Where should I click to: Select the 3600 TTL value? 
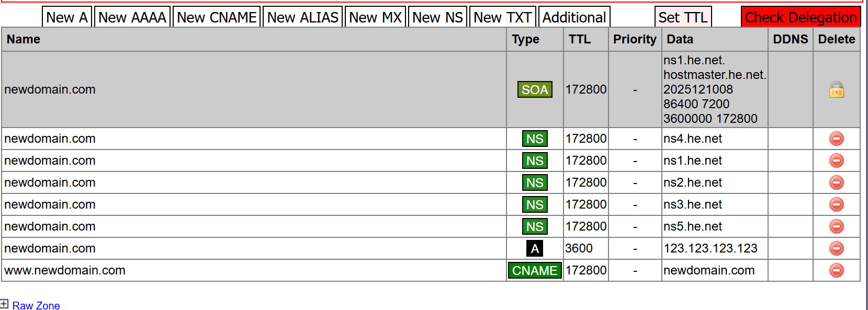[579, 248]
